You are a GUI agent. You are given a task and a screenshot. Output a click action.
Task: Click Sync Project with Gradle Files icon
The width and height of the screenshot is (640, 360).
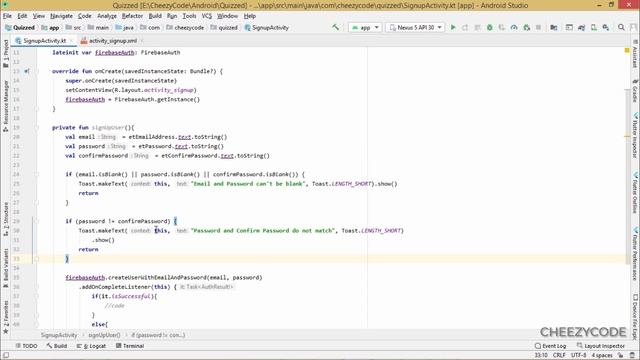[x=581, y=27]
